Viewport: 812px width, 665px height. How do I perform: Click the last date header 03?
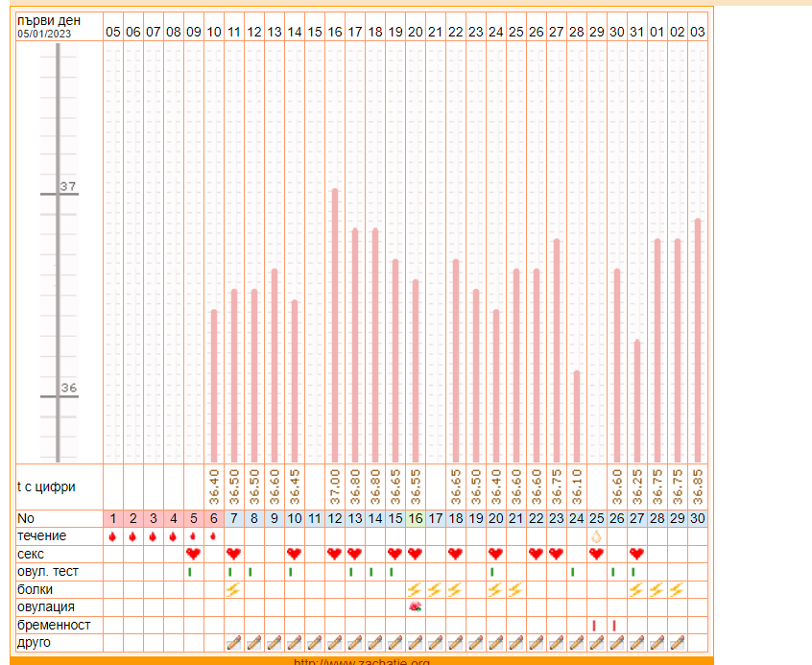(x=697, y=32)
